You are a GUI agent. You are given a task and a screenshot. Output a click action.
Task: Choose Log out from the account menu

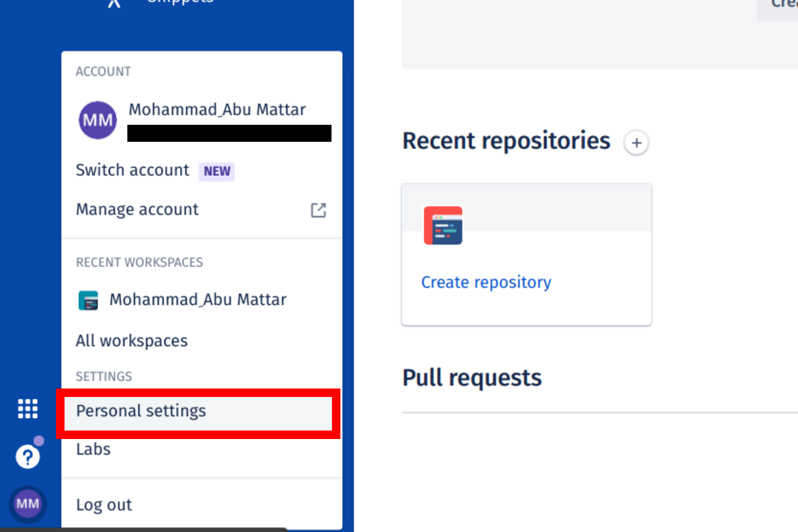click(x=103, y=504)
